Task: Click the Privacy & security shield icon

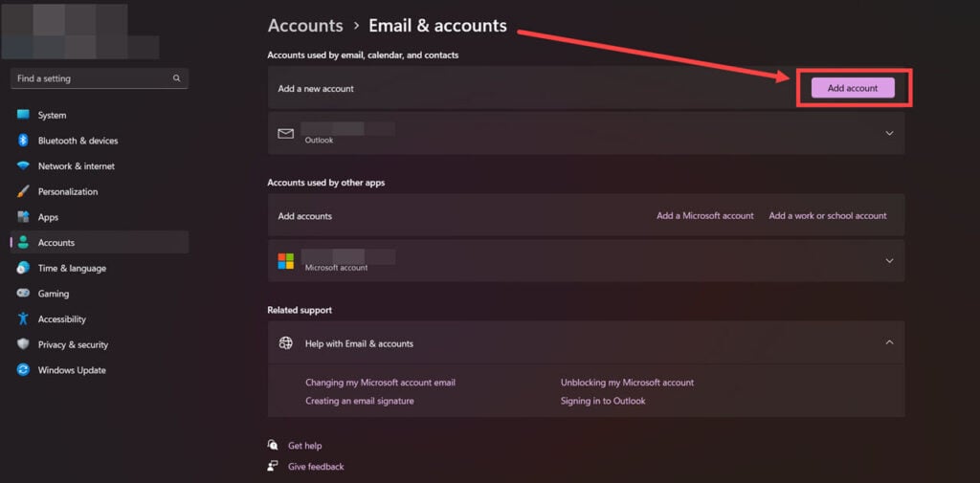Action: click(23, 344)
